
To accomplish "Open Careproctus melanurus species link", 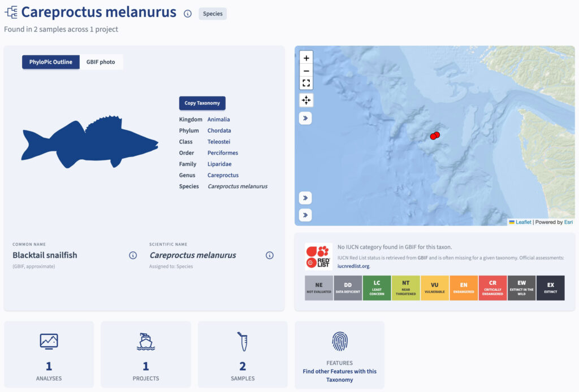I will pyautogui.click(x=237, y=186).
